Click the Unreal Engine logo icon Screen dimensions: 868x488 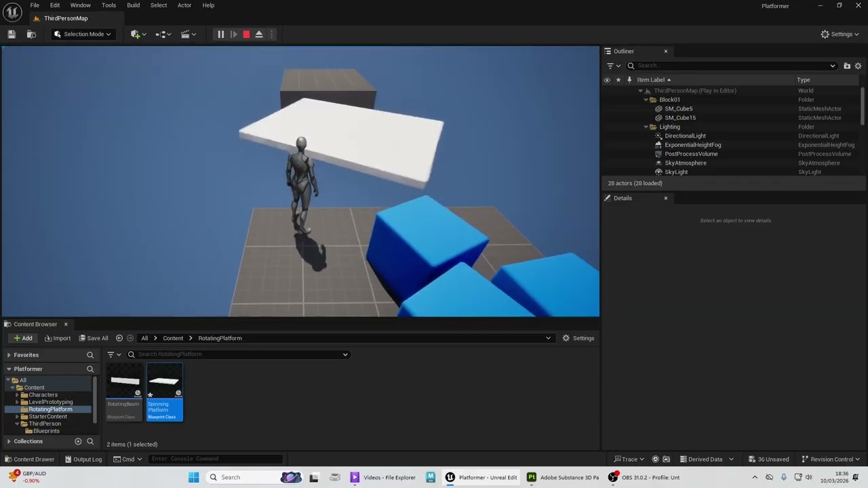pos(12,12)
